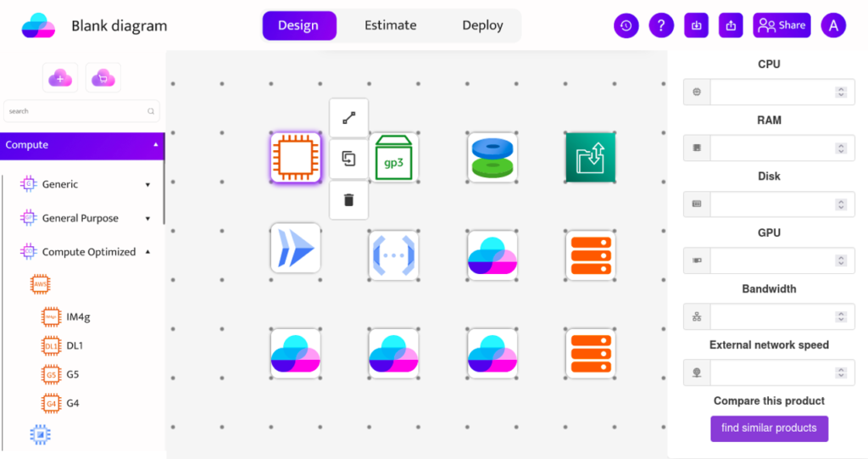Select the blue brackets API node
This screenshot has width=868, height=459.
click(x=393, y=255)
